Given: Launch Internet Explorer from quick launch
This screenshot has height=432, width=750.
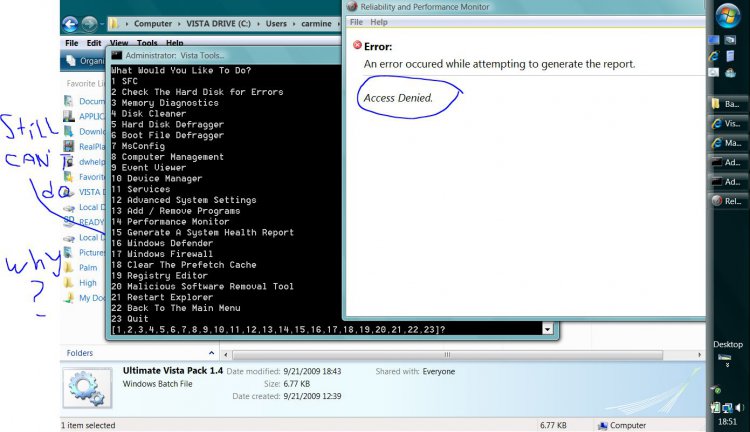Looking at the screenshot, I should 714,56.
